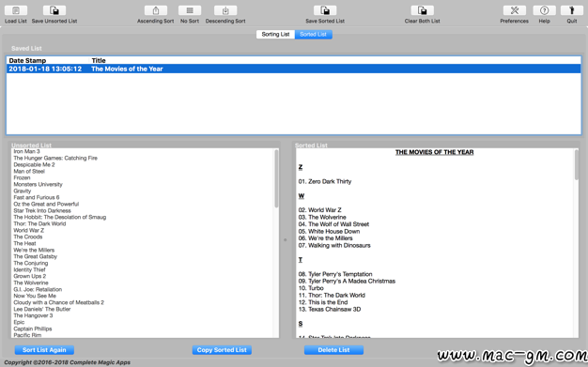Click the Copy Sorted List button
The width and height of the screenshot is (588, 367).
point(222,350)
